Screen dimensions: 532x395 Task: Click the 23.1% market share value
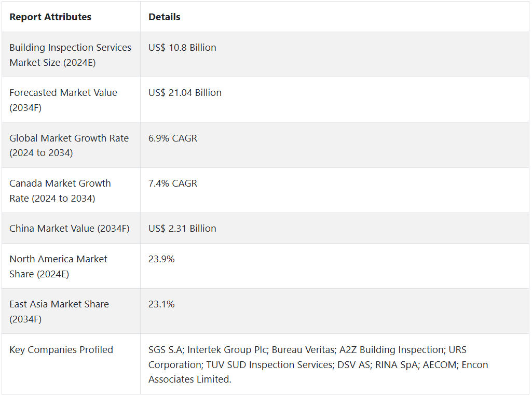[x=161, y=304]
